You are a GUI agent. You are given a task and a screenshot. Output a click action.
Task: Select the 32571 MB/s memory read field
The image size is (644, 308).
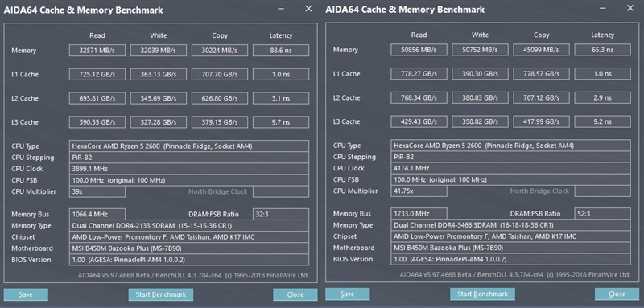pos(97,51)
